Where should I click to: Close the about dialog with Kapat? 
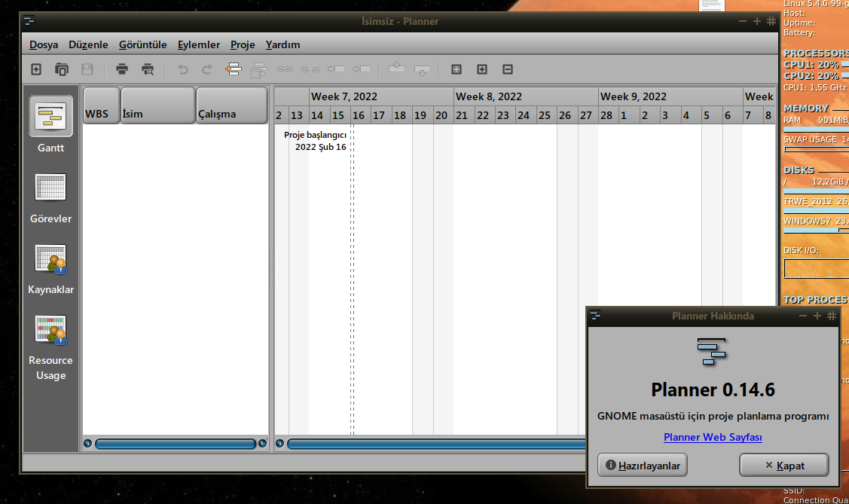(x=784, y=465)
